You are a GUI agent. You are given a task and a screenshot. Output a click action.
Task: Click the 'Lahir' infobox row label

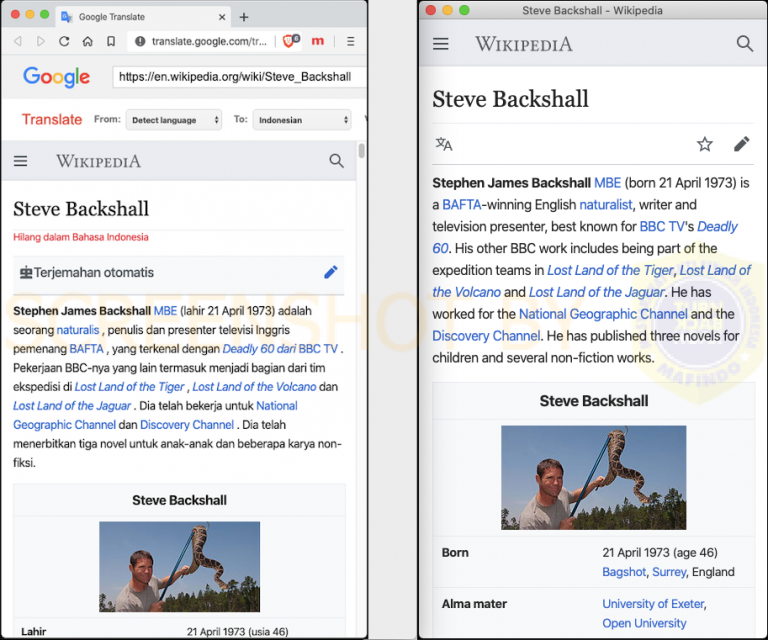(x=34, y=632)
